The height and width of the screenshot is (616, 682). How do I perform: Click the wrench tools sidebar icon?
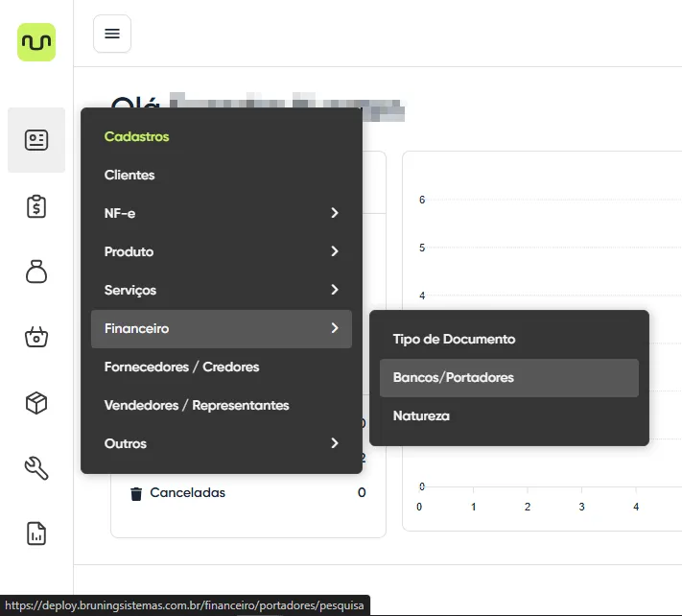click(x=36, y=468)
